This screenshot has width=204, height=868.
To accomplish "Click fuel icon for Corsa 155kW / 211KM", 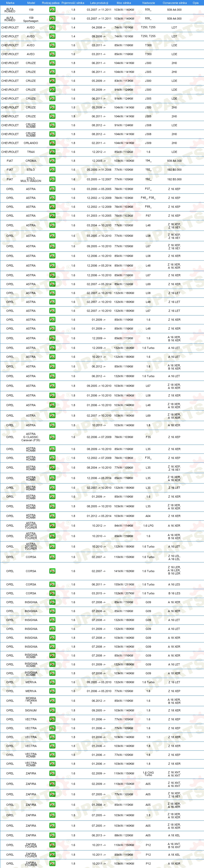I will point(52,584).
